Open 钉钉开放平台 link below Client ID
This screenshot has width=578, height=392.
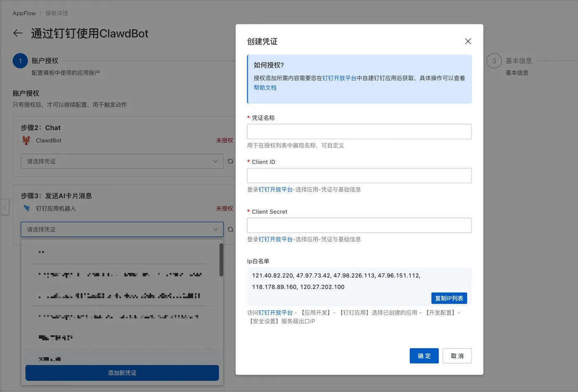tap(275, 189)
